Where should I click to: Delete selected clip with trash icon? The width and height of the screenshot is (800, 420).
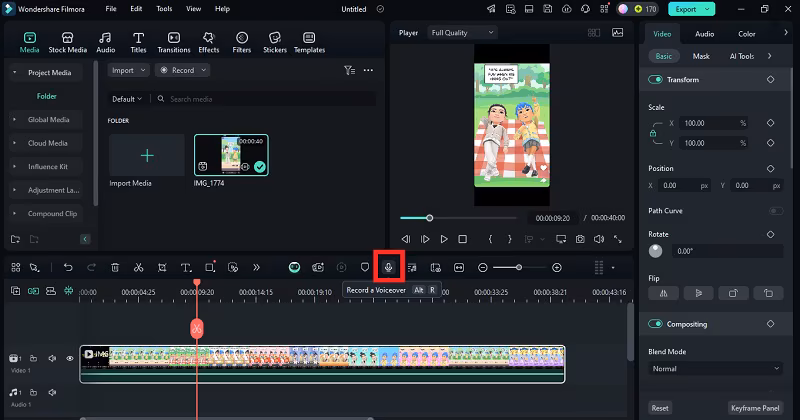(x=115, y=267)
